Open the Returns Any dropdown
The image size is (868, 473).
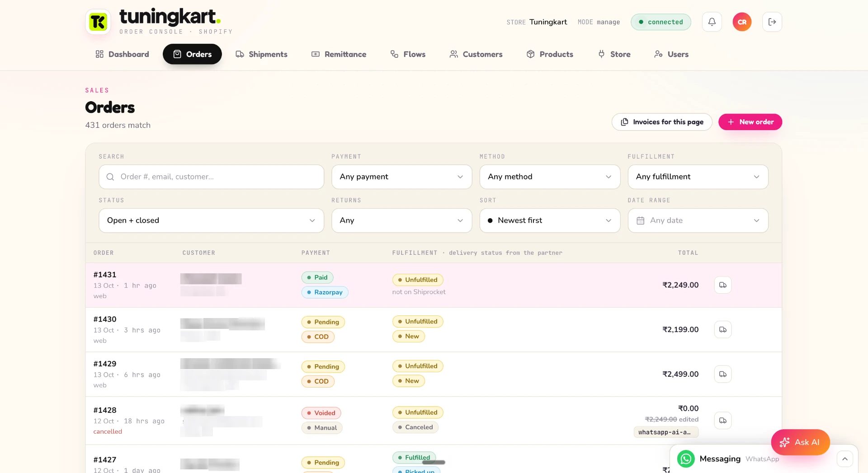coord(401,220)
